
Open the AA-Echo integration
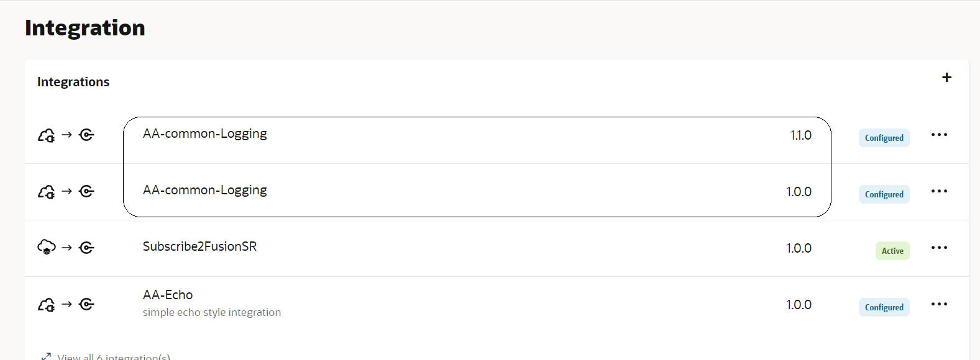pyautogui.click(x=168, y=295)
